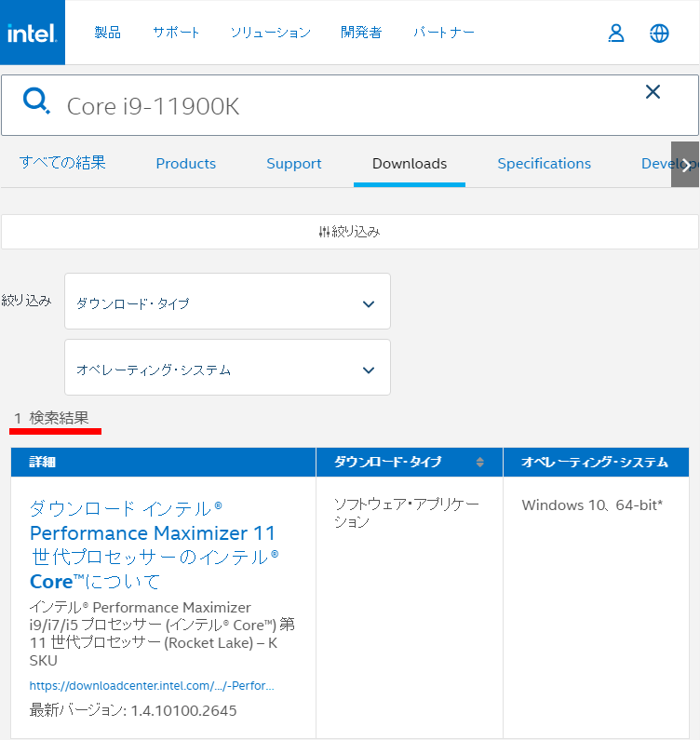
Task: Switch to the Support tab
Action: pos(293,163)
